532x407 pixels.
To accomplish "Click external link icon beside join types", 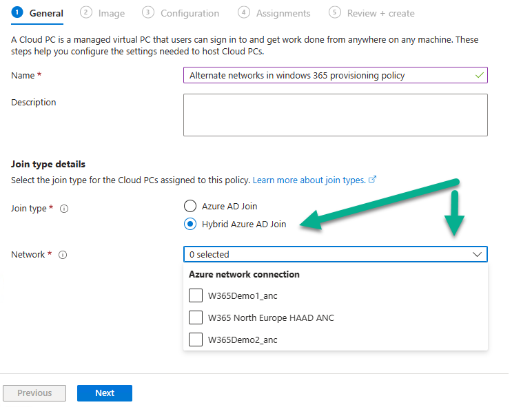I will click(x=373, y=180).
